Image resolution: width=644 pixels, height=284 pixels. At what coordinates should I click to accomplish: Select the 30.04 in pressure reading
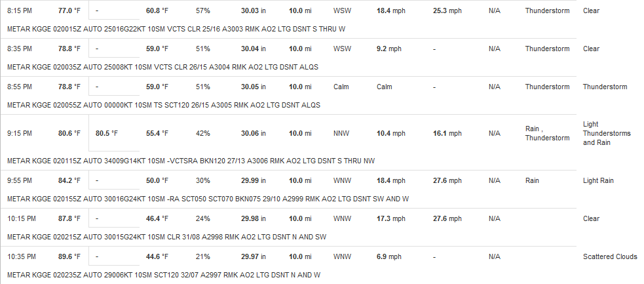click(254, 49)
